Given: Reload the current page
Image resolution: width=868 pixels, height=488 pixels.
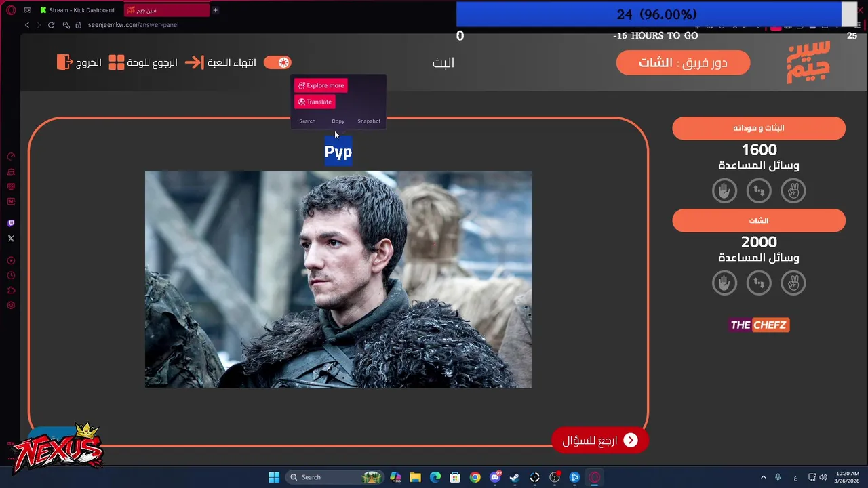Looking at the screenshot, I should [x=51, y=25].
